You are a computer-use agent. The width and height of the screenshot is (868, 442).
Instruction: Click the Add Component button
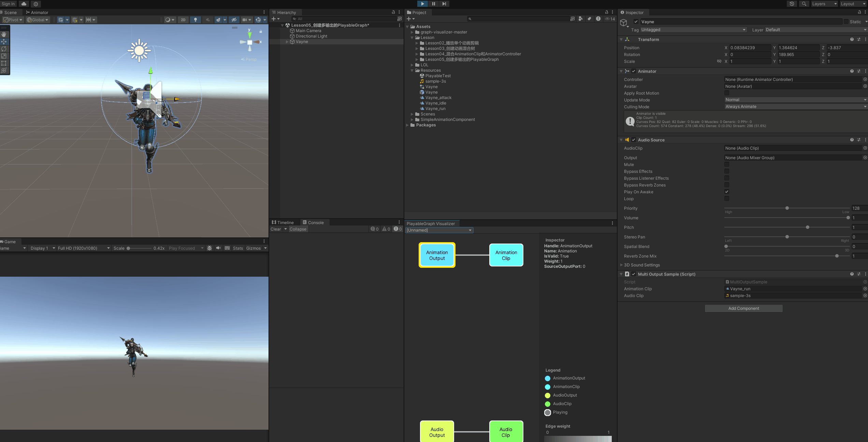(x=743, y=308)
